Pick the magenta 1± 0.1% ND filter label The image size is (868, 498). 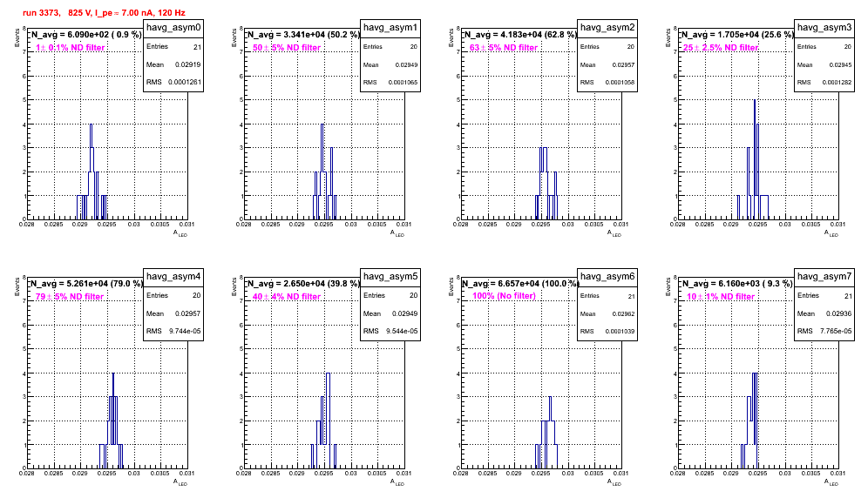71,48
